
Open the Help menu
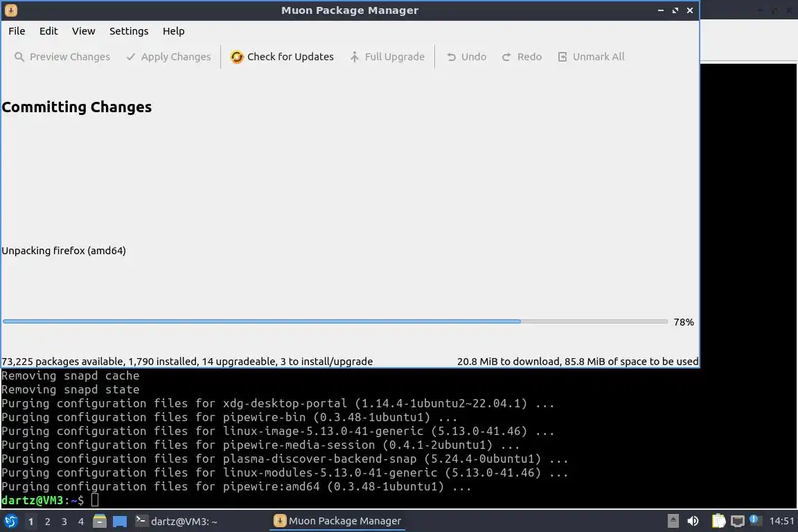pyautogui.click(x=174, y=31)
